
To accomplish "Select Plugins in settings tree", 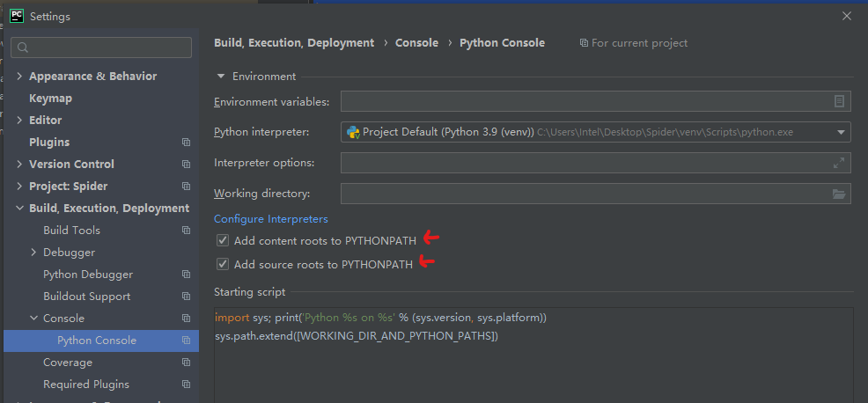I will [x=49, y=143].
